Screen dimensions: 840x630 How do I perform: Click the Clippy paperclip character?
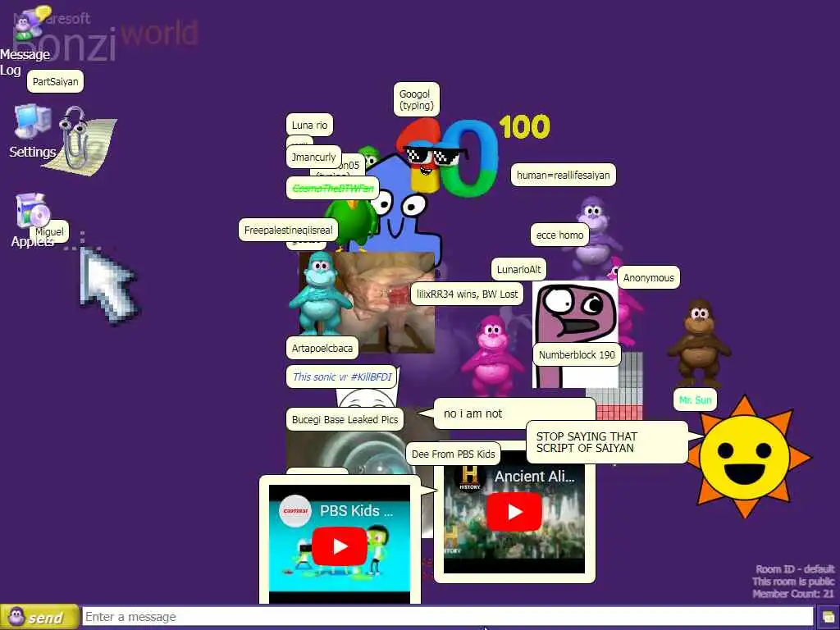tap(80, 140)
